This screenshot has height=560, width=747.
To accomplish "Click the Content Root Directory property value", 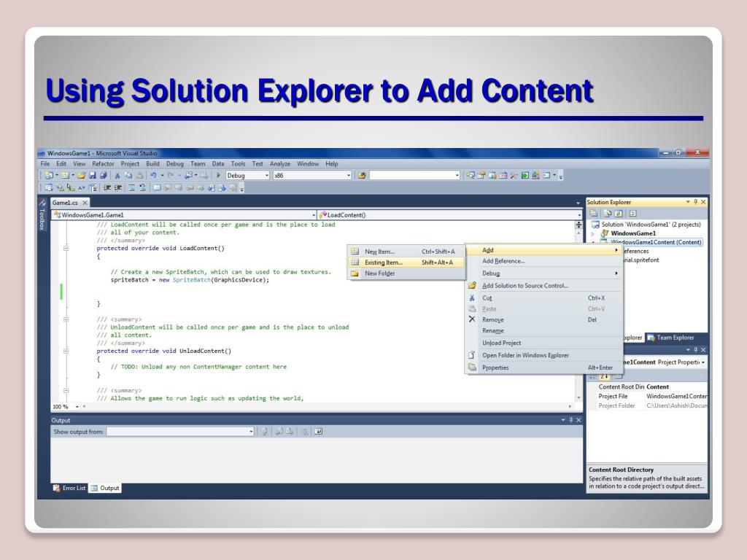I will [x=676, y=386].
